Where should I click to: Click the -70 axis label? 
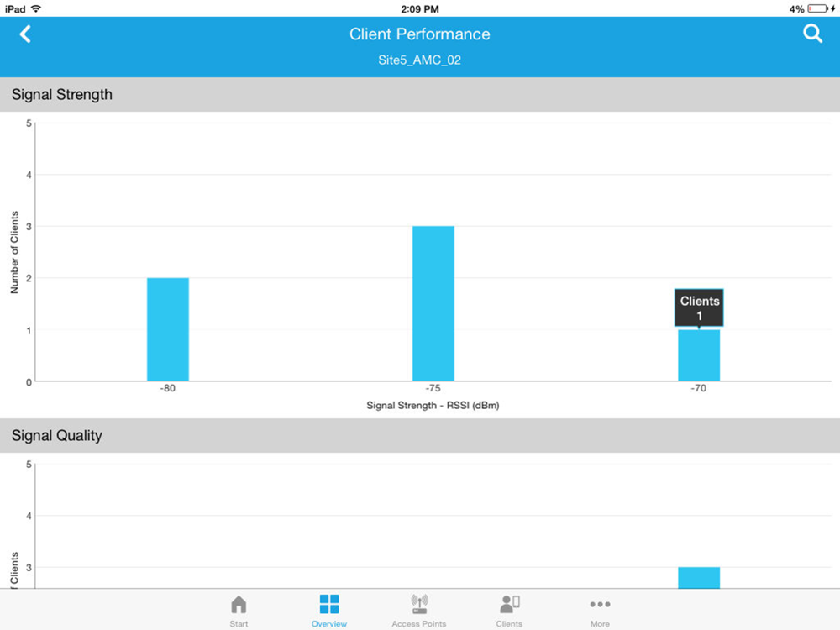[x=699, y=388]
